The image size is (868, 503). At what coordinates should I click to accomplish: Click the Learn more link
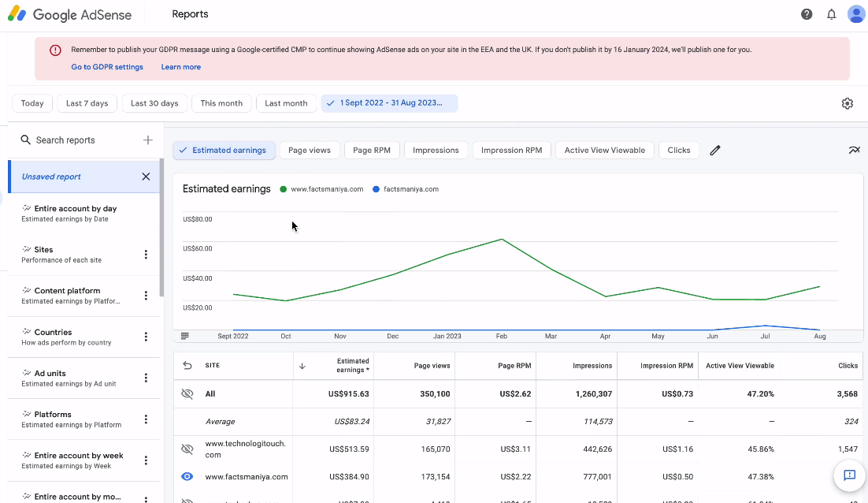181,67
